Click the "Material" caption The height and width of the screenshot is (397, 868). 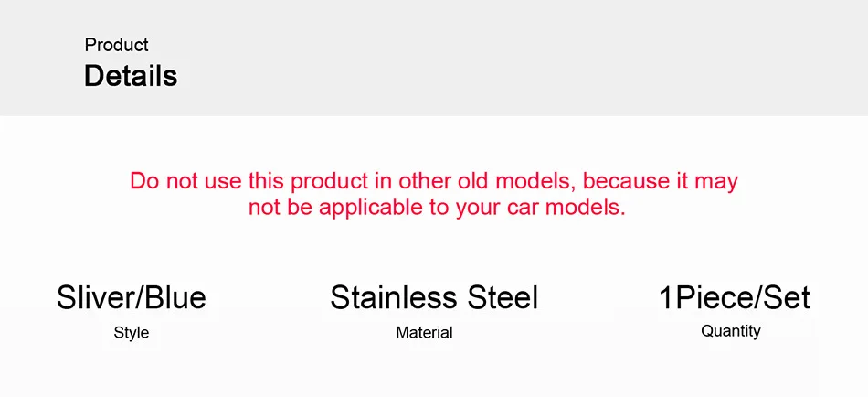(x=424, y=333)
